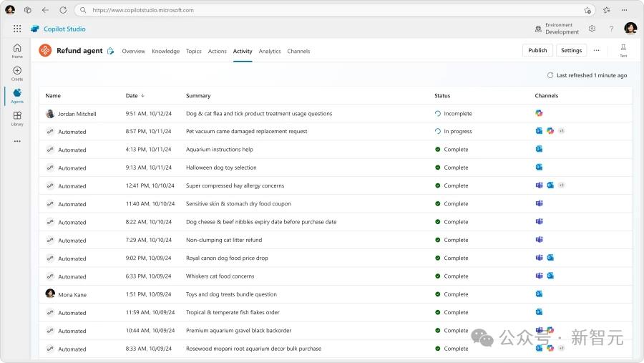Open Halloween dog toy selection entry
This screenshot has width=644, height=363.
tap(221, 168)
